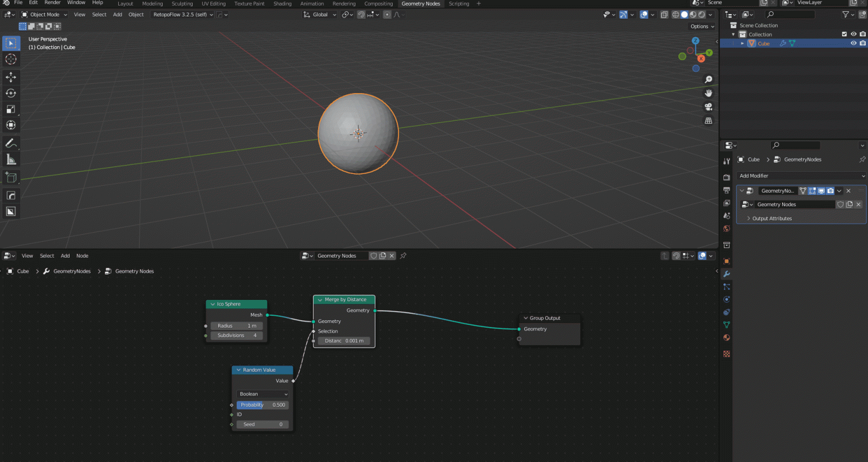The width and height of the screenshot is (868, 462).
Task: Toggle the modifier's render visibility camera icon
Action: [x=830, y=190]
